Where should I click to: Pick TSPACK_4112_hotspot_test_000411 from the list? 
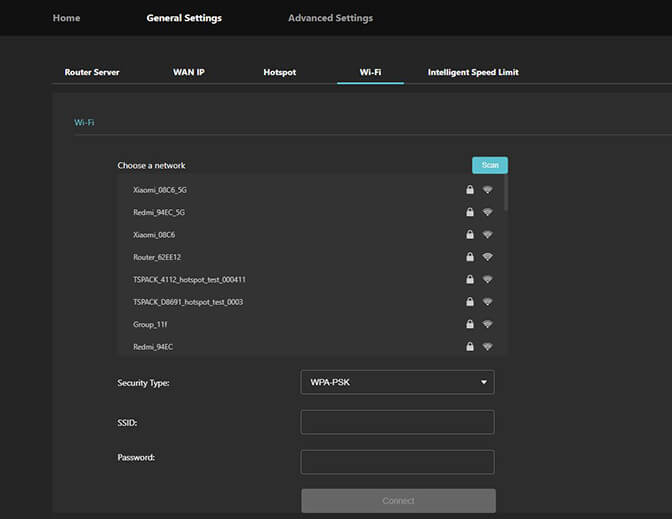pyautogui.click(x=189, y=279)
